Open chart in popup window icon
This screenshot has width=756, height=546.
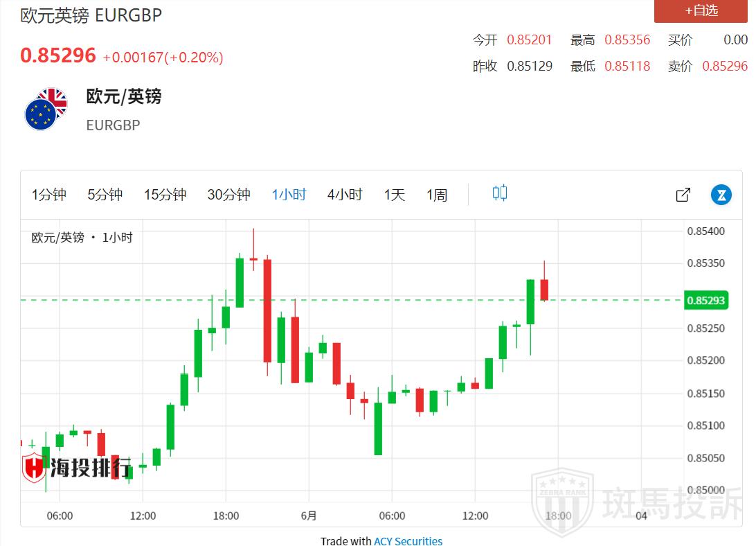(x=683, y=195)
